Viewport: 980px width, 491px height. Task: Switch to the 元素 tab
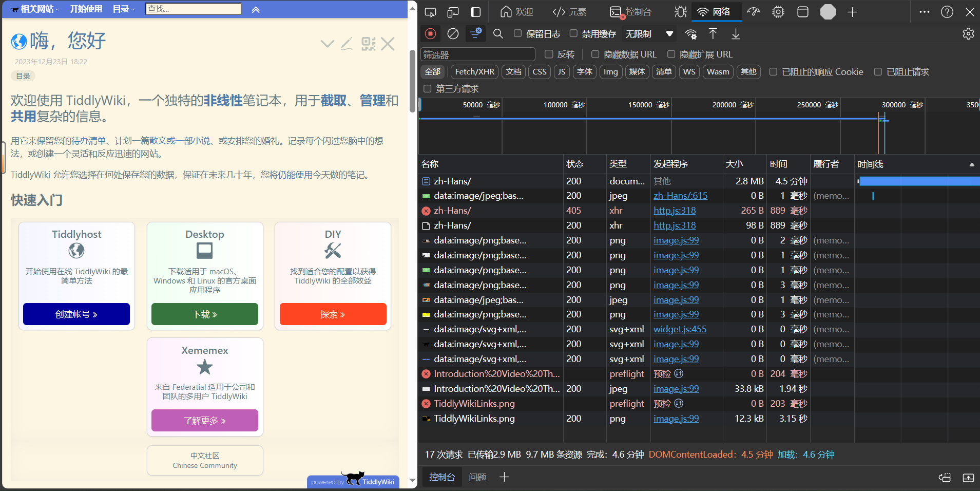(x=569, y=12)
